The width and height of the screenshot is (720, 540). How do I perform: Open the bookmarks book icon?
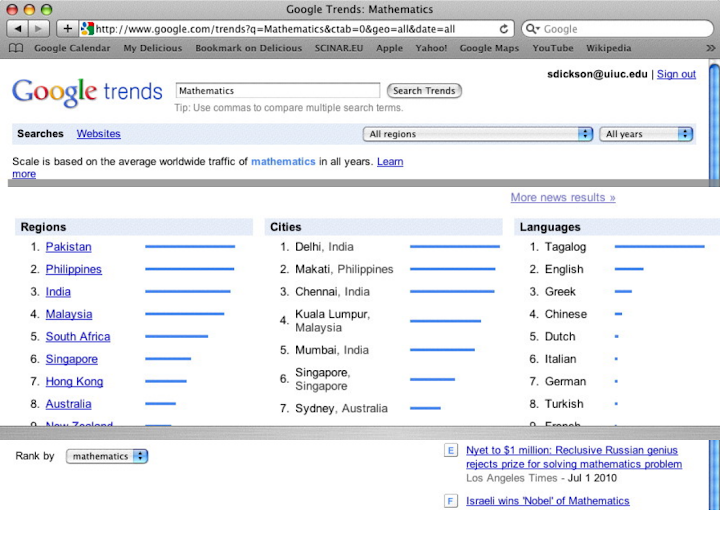pos(16,48)
